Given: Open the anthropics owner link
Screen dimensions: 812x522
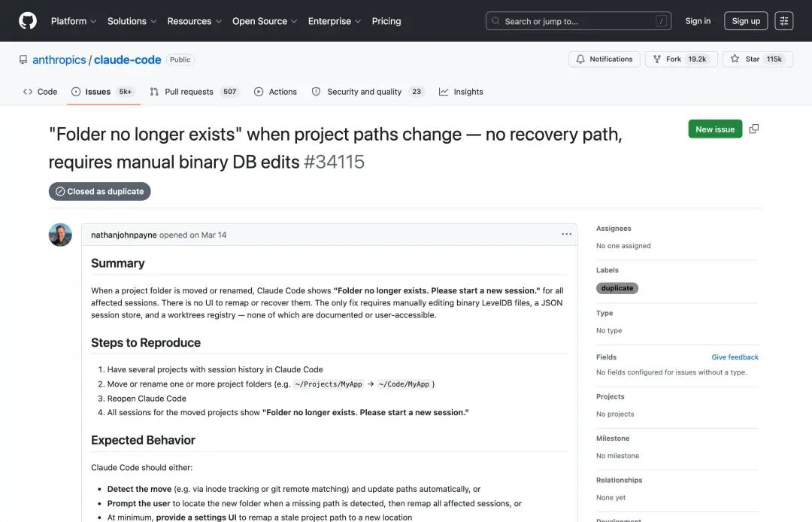Looking at the screenshot, I should click(x=59, y=60).
